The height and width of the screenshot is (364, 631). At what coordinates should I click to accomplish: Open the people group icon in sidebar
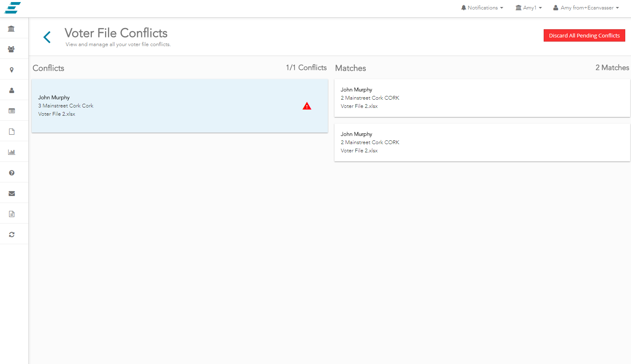click(12, 49)
